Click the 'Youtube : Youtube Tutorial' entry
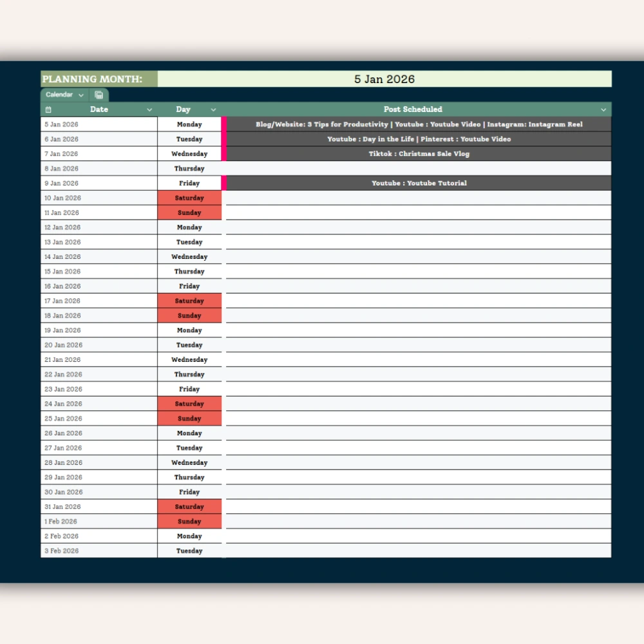The width and height of the screenshot is (644, 644). pos(419,183)
